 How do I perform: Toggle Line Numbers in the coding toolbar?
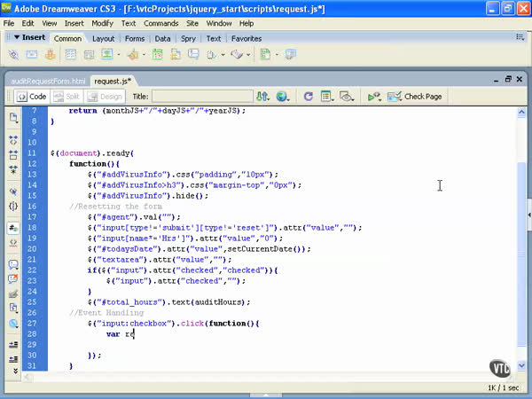14,226
